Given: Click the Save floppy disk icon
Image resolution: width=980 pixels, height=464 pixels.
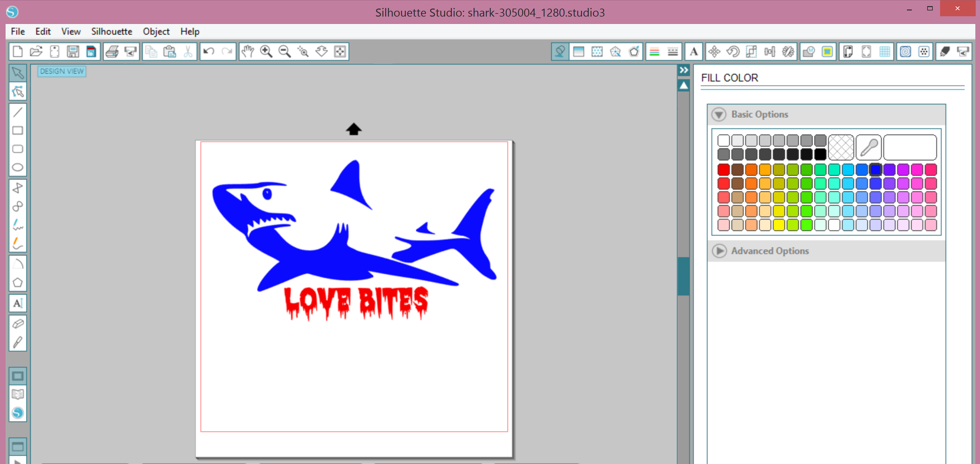Looking at the screenshot, I should [73, 51].
